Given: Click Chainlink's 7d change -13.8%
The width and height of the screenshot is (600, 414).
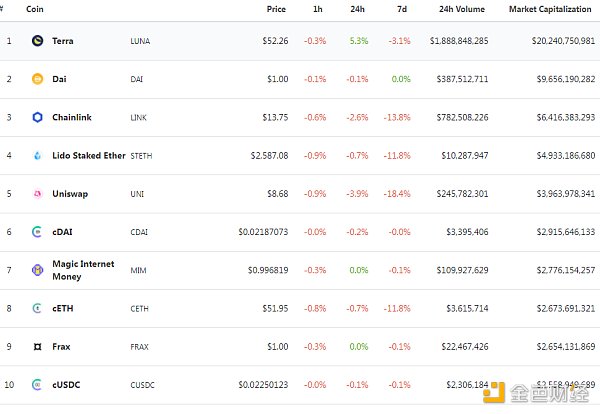Looking at the screenshot, I should tap(397, 117).
